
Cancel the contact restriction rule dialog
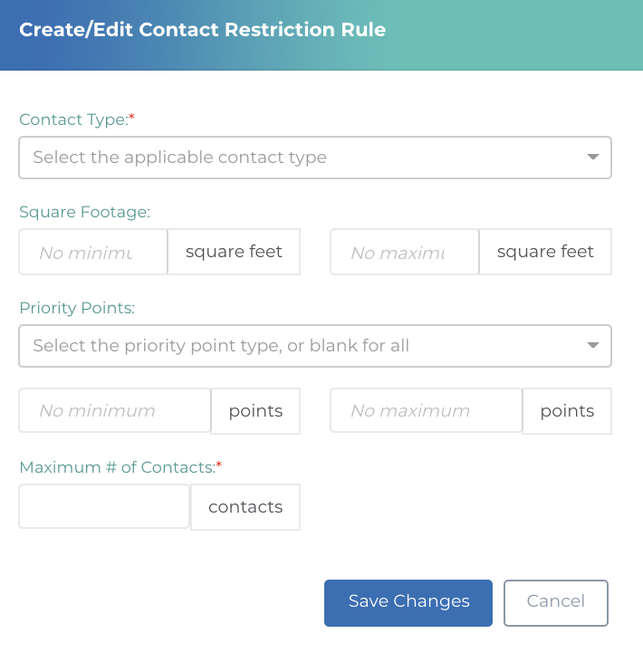(x=556, y=602)
